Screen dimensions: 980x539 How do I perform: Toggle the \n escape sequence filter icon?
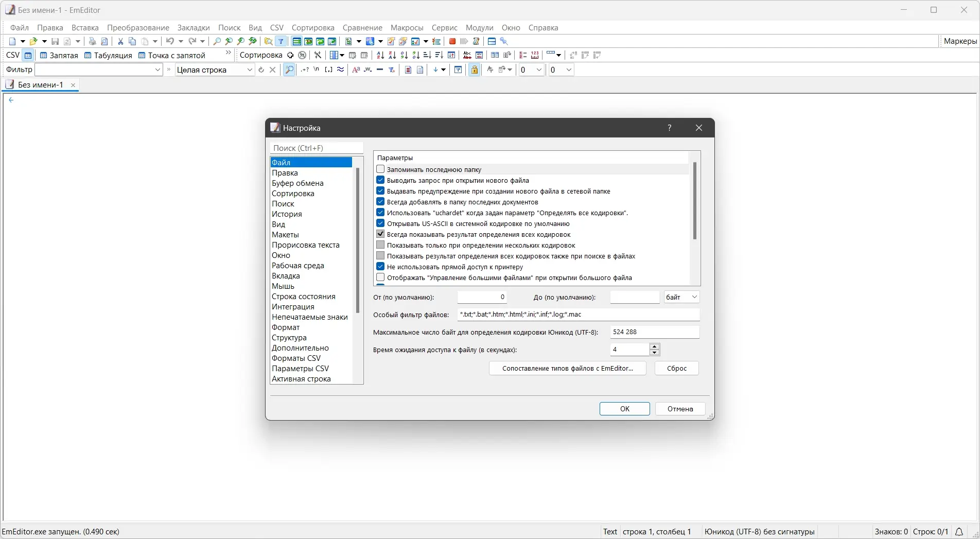(x=317, y=69)
